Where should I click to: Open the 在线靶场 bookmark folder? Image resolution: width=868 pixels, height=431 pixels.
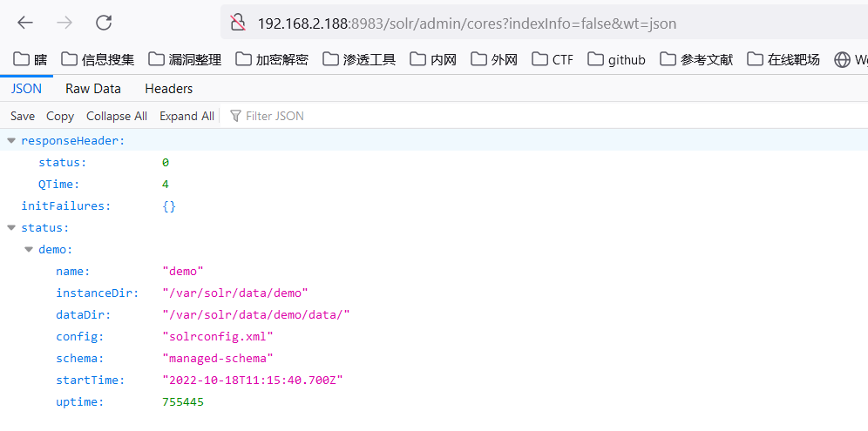(783, 59)
